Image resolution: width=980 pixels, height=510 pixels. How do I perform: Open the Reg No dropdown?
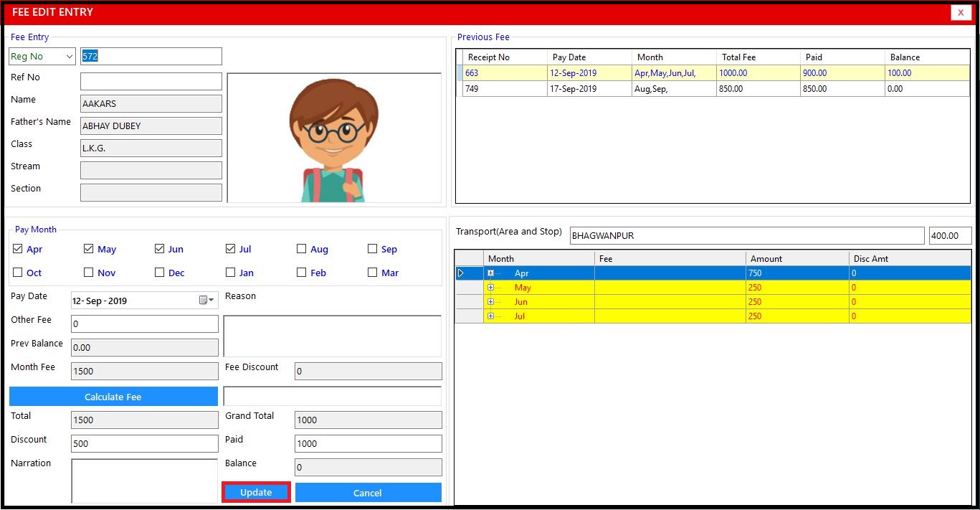69,57
